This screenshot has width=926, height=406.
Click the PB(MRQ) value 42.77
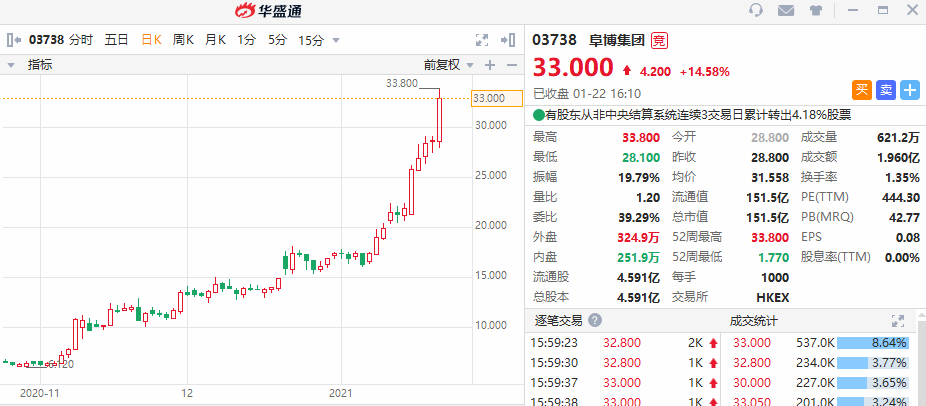click(905, 217)
